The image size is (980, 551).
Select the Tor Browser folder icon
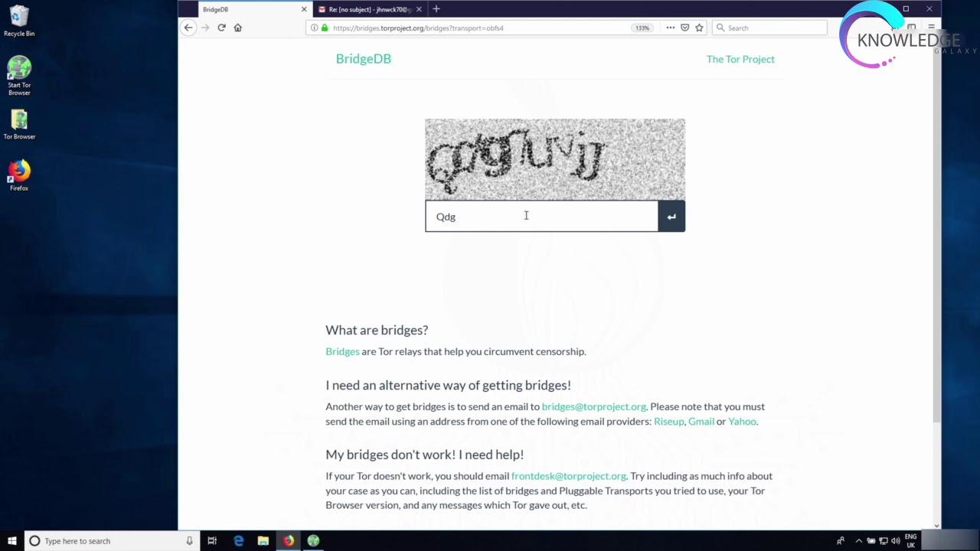19,125
